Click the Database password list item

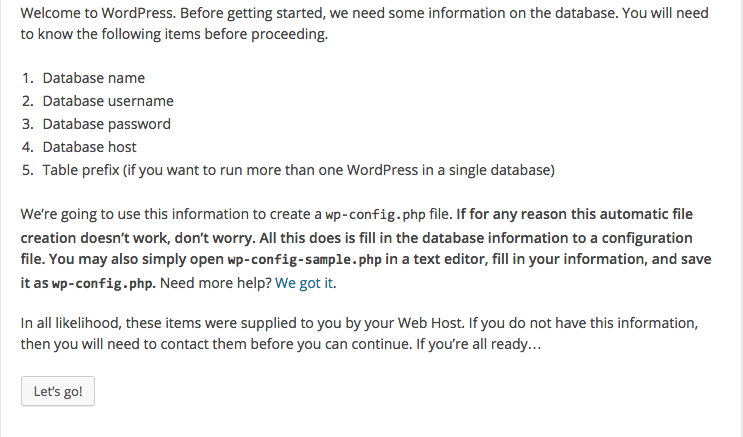pyautogui.click(x=107, y=124)
